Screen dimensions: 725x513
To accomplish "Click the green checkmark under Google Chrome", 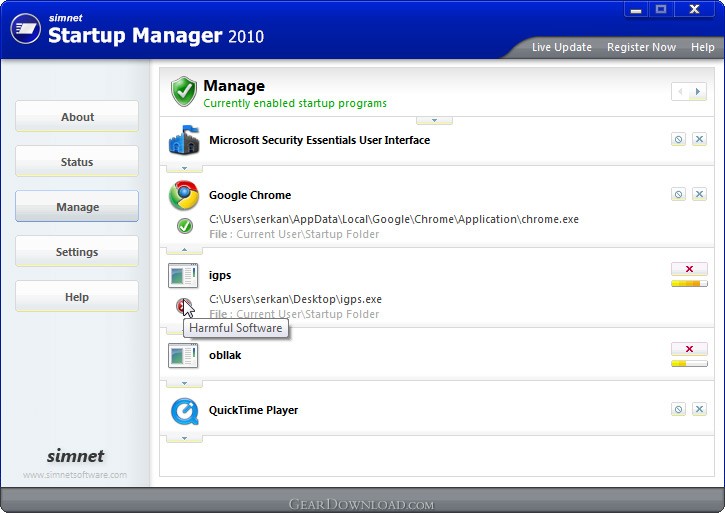I will 185,226.
